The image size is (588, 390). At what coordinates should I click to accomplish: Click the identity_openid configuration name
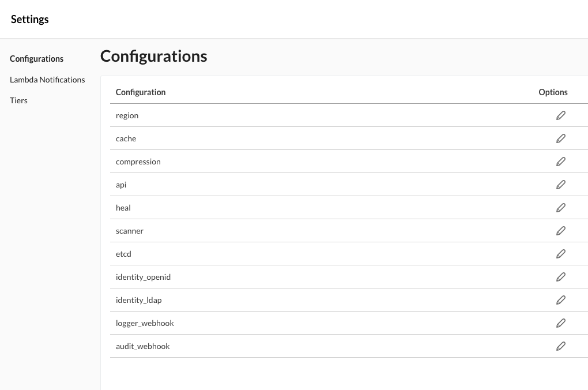(x=143, y=277)
